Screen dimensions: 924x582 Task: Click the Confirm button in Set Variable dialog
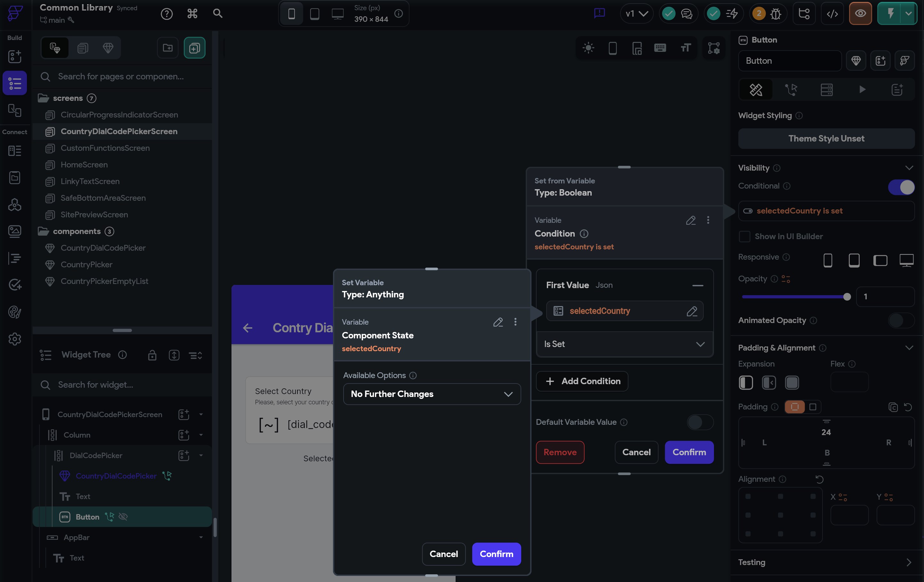(496, 554)
